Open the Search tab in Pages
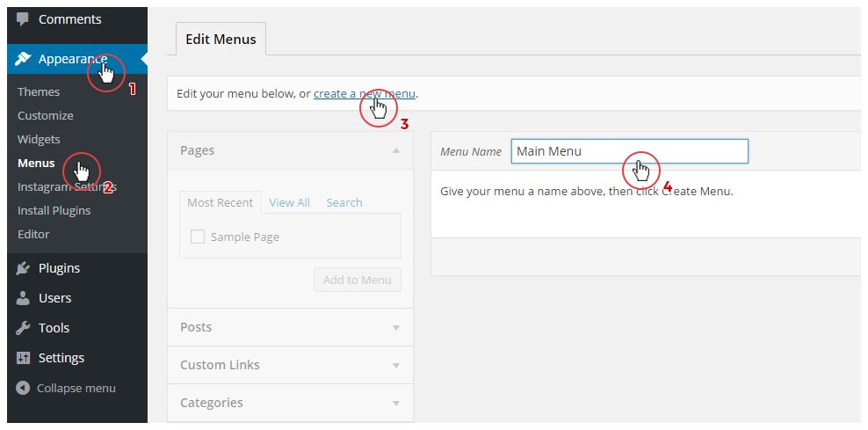This screenshot has width=868, height=430. (x=344, y=202)
